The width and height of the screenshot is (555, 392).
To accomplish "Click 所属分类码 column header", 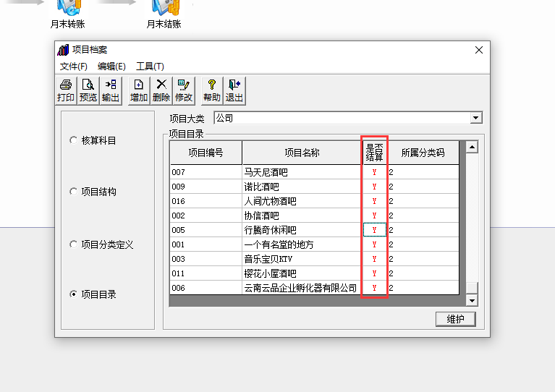I will (x=423, y=153).
